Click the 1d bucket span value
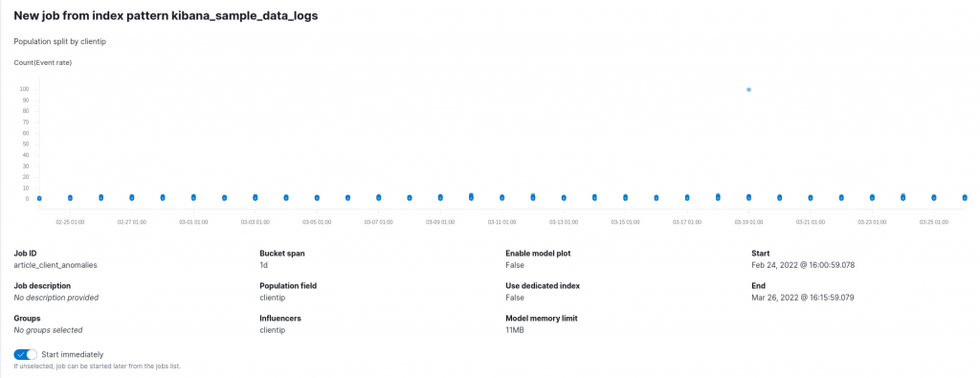The image size is (980, 378). (x=264, y=265)
